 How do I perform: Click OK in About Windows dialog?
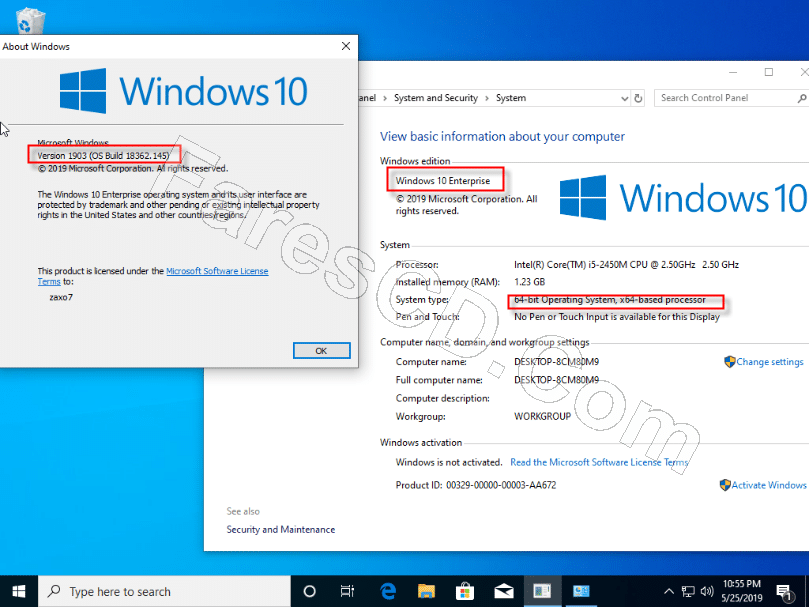pyautogui.click(x=321, y=350)
